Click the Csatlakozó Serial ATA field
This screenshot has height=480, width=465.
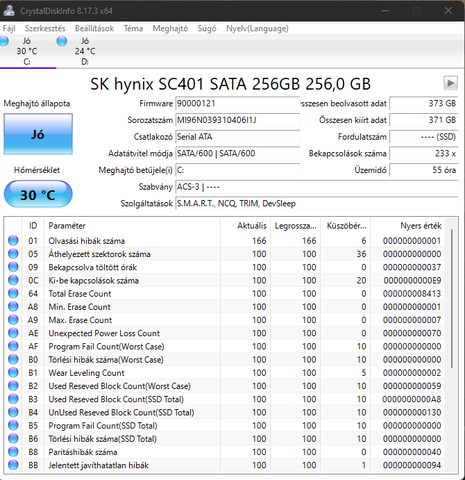click(238, 137)
